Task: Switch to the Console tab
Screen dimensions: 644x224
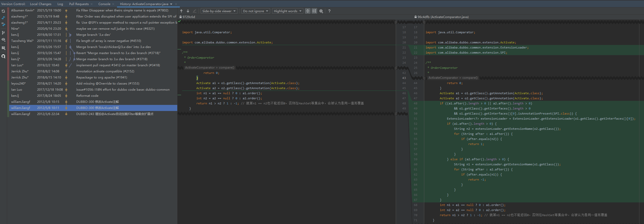Action: tap(104, 4)
